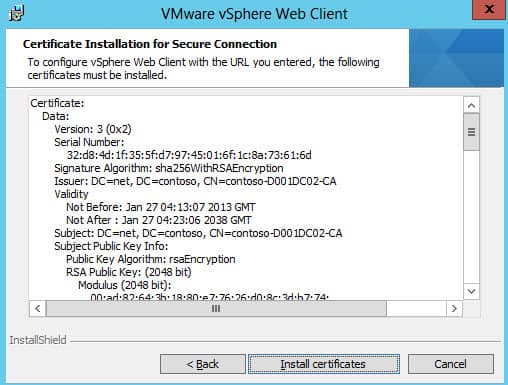508x385 pixels.
Task: Click the vertical scrollbar thumb
Action: pyautogui.click(x=471, y=132)
